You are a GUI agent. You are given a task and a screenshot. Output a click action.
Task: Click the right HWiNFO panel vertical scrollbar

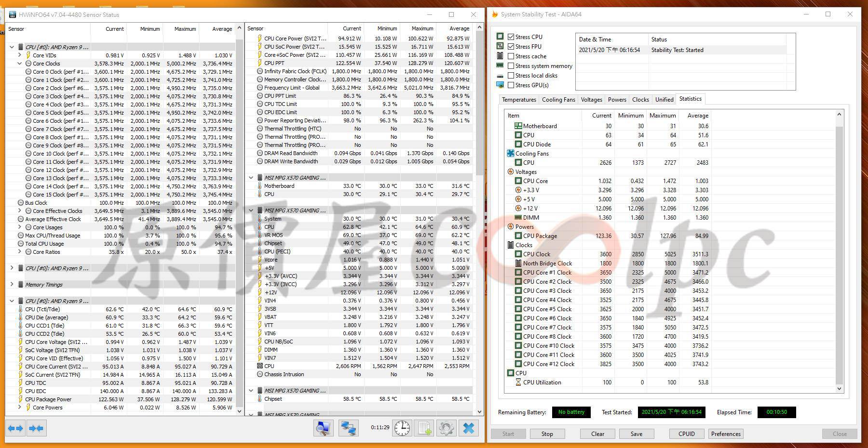click(x=479, y=219)
